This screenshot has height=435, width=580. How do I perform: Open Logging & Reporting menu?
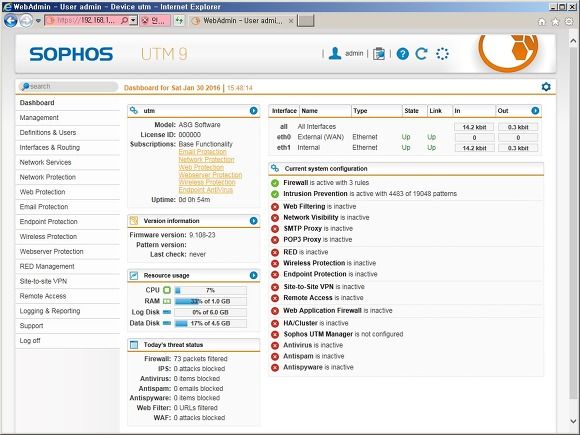click(x=50, y=311)
